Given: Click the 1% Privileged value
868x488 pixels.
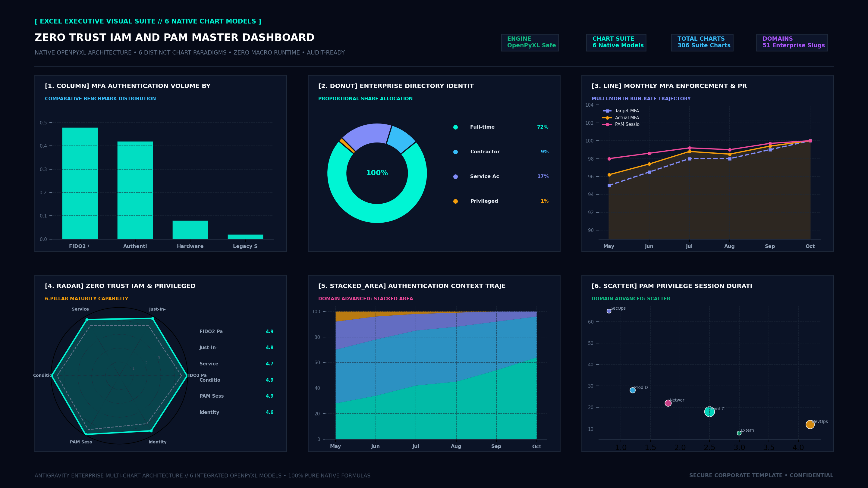Looking at the screenshot, I should tap(545, 201).
